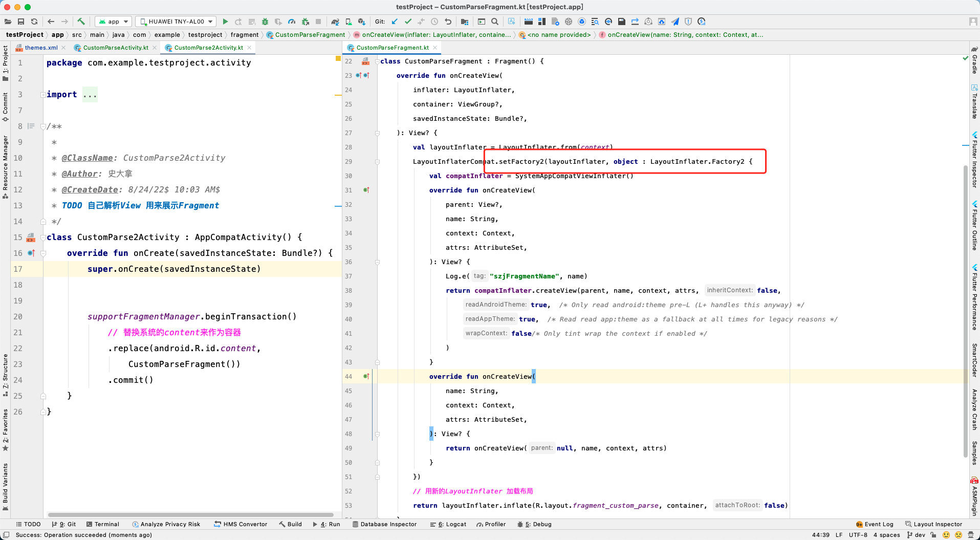Toggle the Favorites tool window
The image size is (980, 540).
(5, 430)
